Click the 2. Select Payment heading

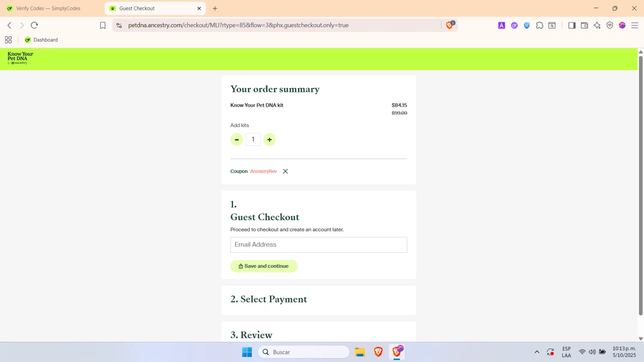pyautogui.click(x=269, y=299)
